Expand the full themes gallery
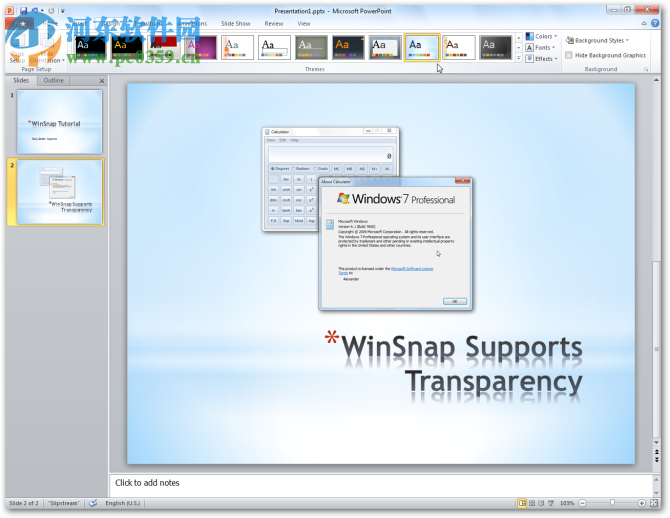 tap(518, 58)
